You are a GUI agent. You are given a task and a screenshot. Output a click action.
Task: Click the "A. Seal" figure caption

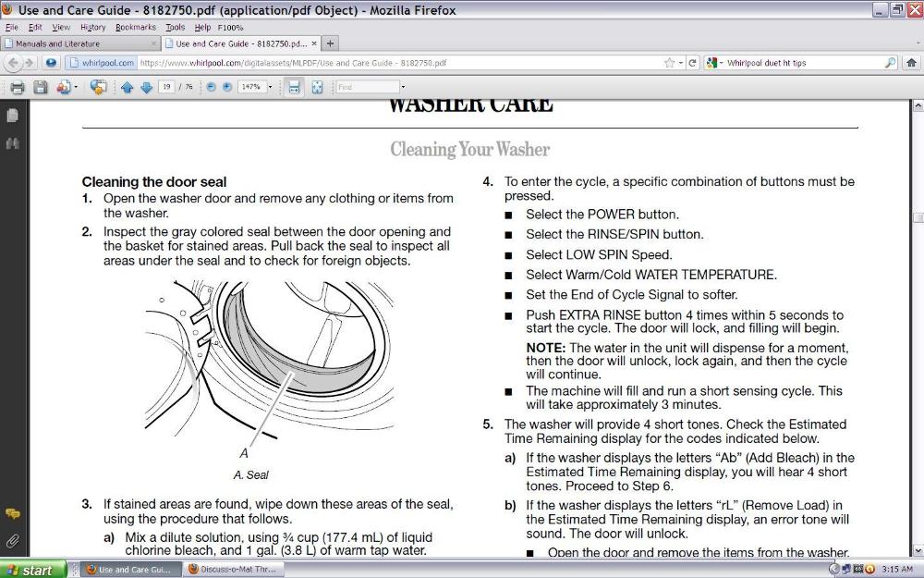point(251,474)
